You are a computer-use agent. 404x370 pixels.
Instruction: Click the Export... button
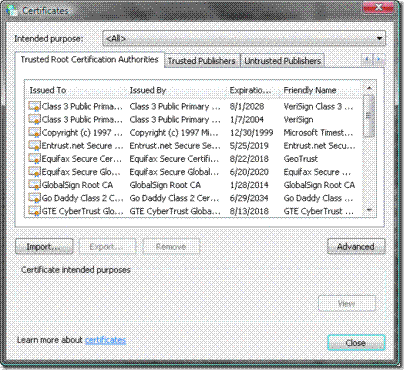pyautogui.click(x=107, y=247)
